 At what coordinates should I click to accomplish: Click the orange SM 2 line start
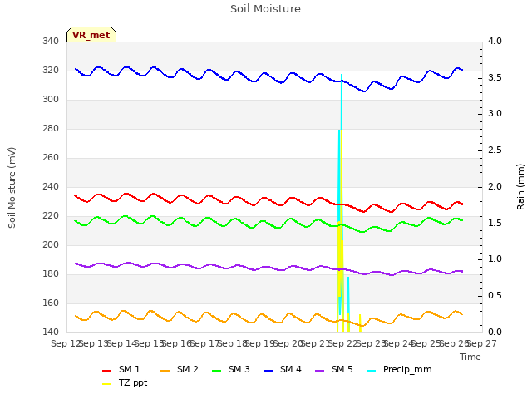76,316
